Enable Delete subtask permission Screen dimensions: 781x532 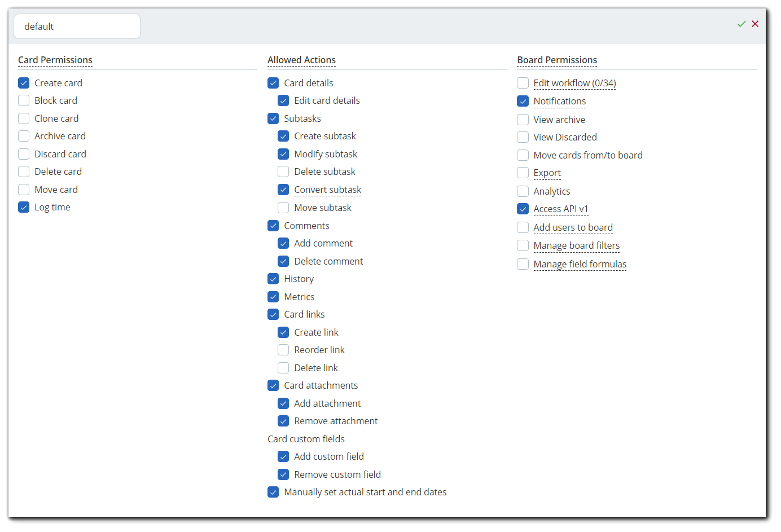[283, 172]
